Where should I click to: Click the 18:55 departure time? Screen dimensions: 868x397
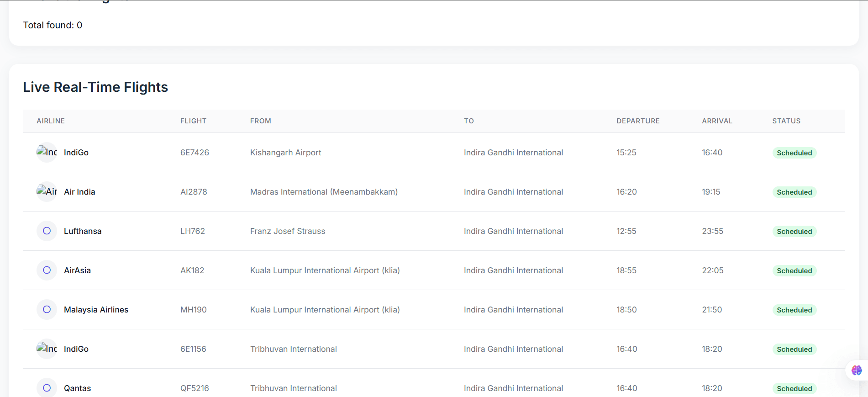pyautogui.click(x=626, y=270)
